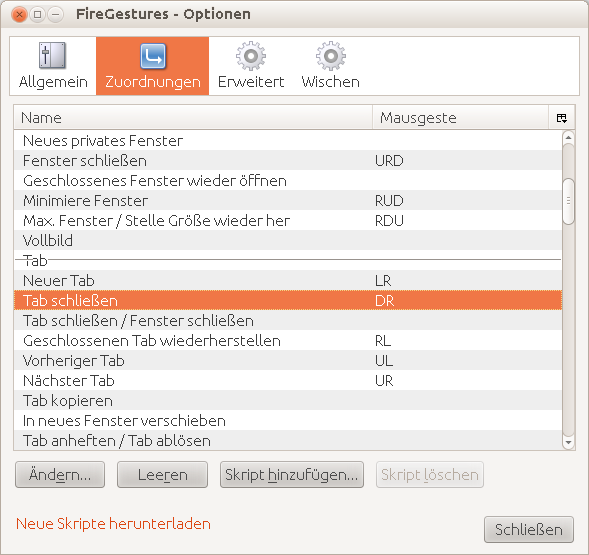Open the Neue Skripte herunterladen link
This screenshot has height=555, width=589.
pos(113,524)
